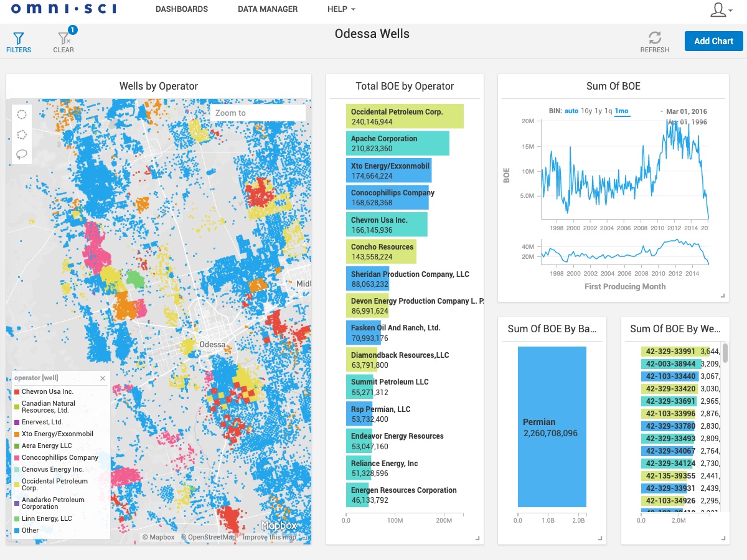
Task: Click the Add Chart button
Action: point(713,41)
